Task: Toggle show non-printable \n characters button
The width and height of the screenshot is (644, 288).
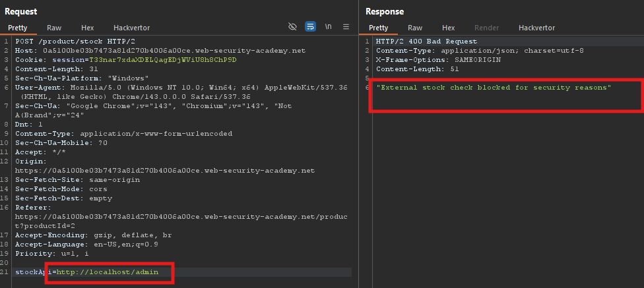Action: click(328, 26)
